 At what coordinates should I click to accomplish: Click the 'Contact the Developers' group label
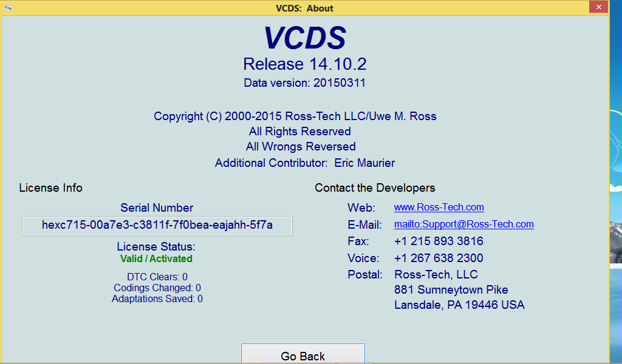[375, 187]
